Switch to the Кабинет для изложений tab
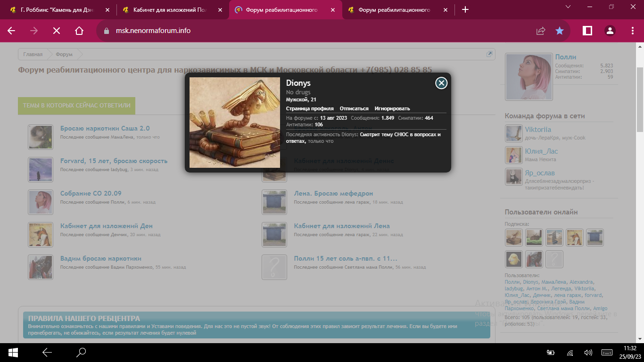644x362 pixels. [170, 9]
